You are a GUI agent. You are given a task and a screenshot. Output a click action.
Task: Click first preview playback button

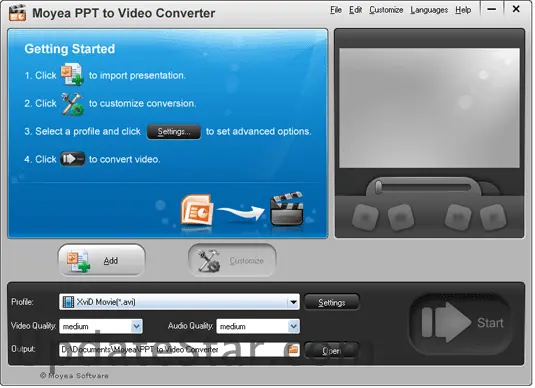click(x=365, y=217)
